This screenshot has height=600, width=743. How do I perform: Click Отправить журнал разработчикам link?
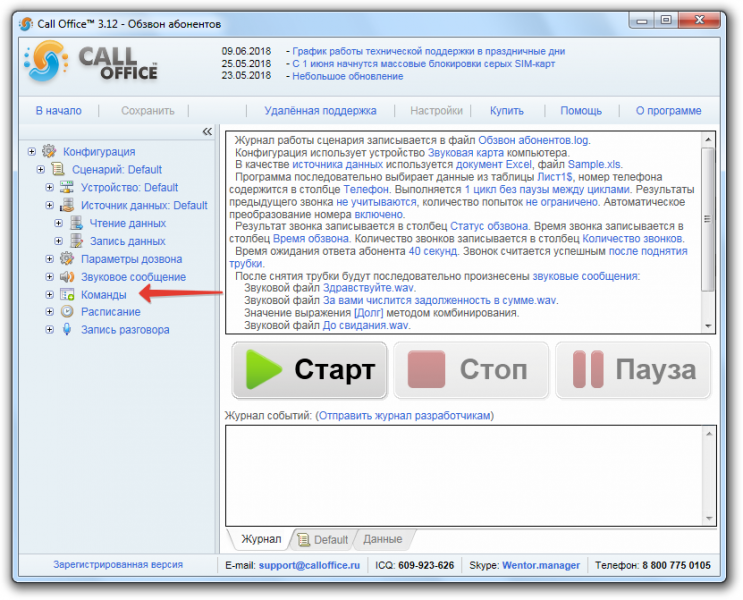[x=405, y=416]
